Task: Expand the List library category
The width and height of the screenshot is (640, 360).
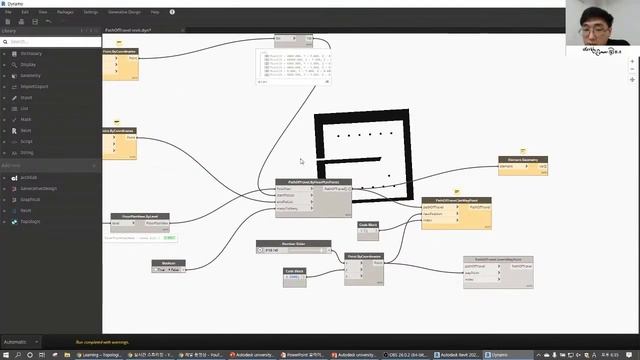Action: point(4,109)
